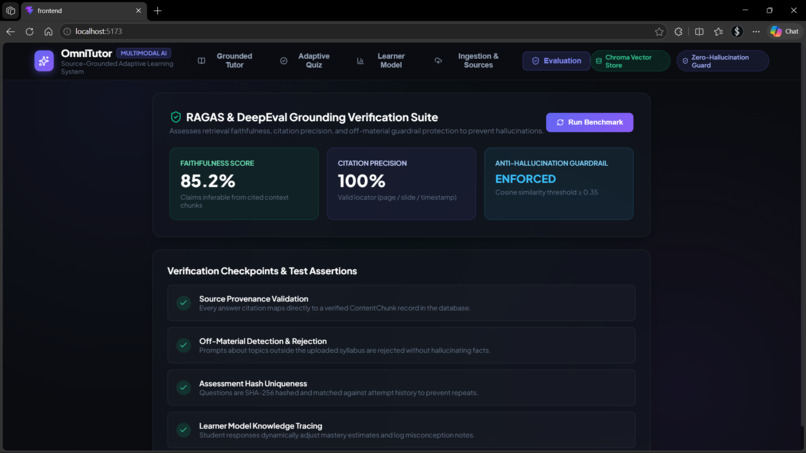Go back with the browser back arrow
This screenshot has height=453, width=806.
(10, 31)
